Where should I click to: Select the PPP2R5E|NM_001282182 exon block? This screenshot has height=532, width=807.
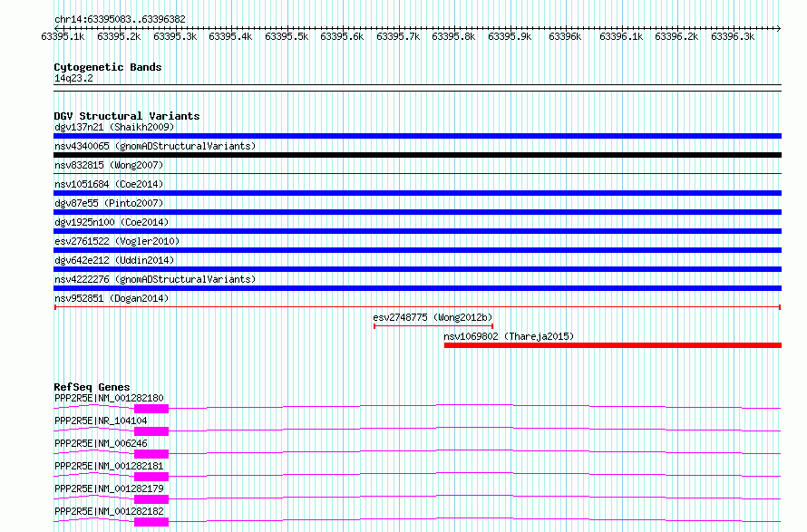[x=151, y=522]
